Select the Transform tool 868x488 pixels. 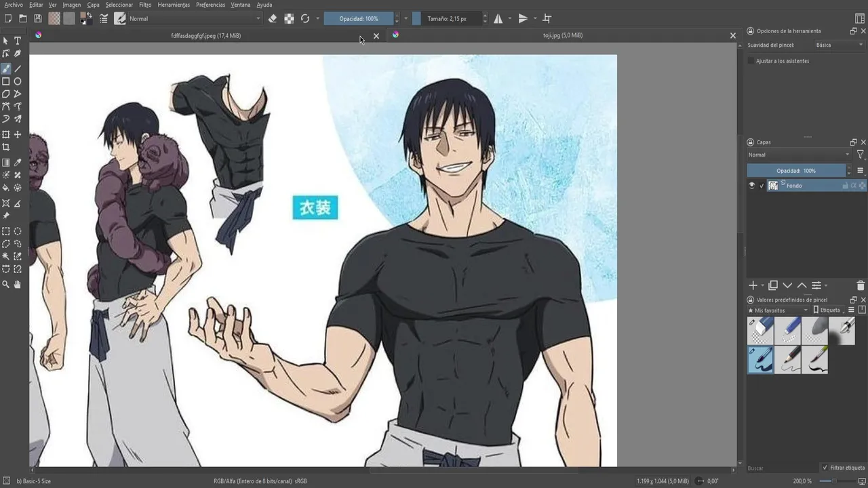[6, 134]
